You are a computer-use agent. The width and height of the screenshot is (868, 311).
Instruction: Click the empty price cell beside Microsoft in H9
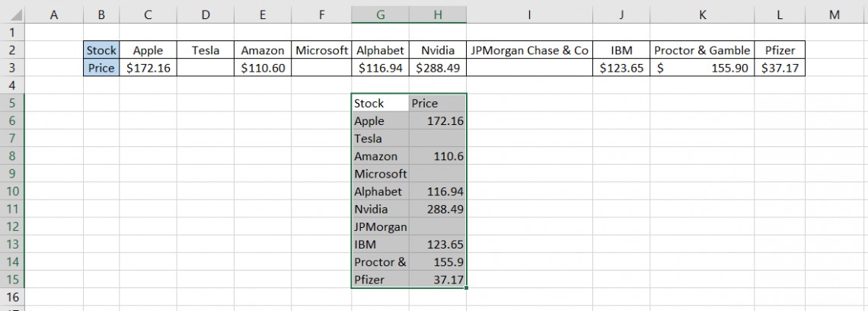[437, 174]
